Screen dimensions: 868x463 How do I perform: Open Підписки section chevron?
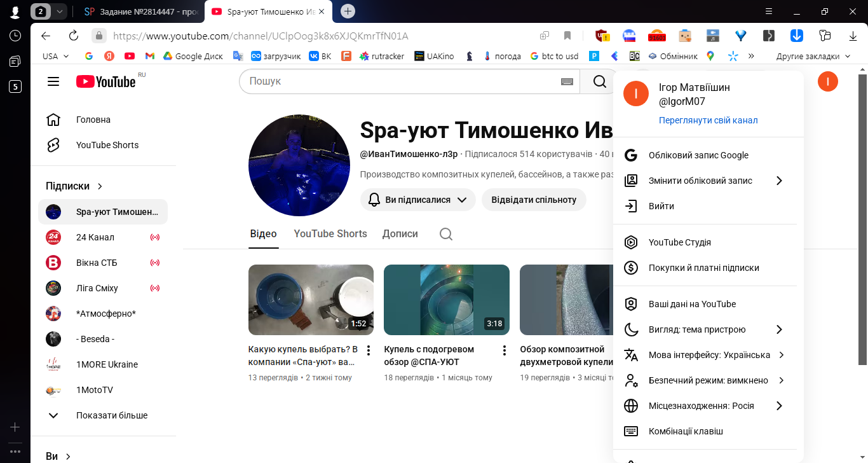[x=100, y=186]
